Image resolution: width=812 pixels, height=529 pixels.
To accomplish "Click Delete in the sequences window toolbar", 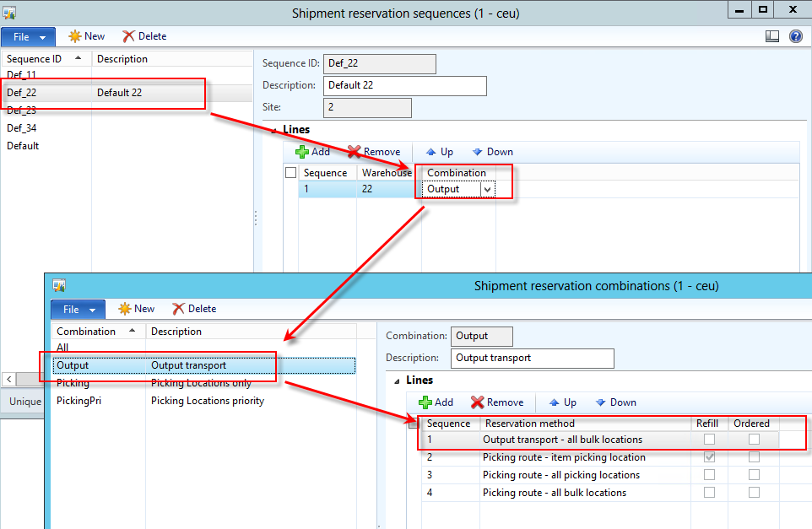I will click(144, 36).
